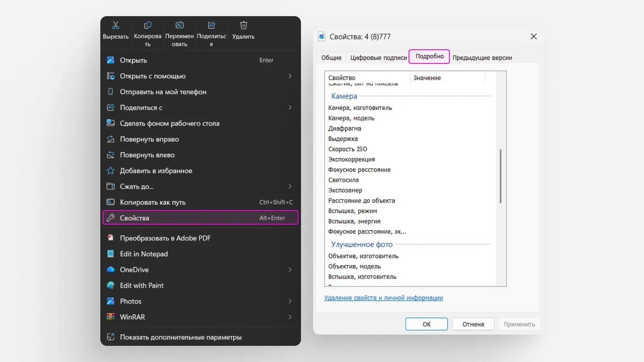
Task: Expand the WinRAR submenu
Action: (x=290, y=317)
